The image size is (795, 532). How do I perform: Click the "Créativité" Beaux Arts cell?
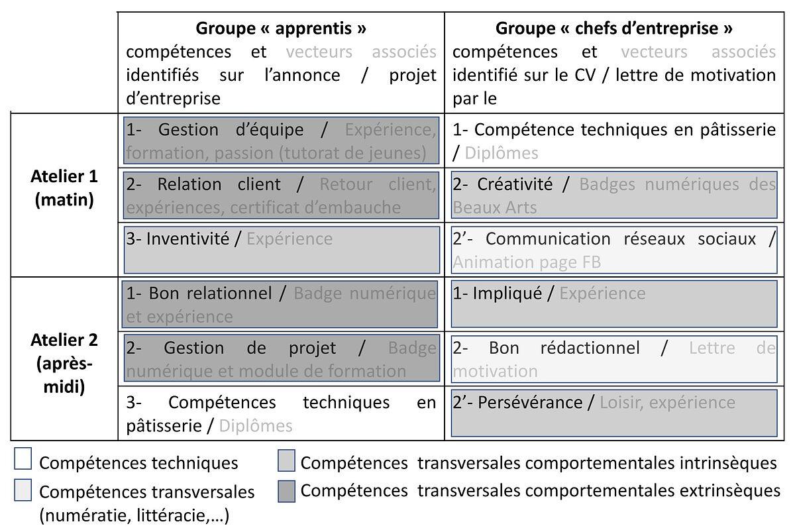coord(614,195)
